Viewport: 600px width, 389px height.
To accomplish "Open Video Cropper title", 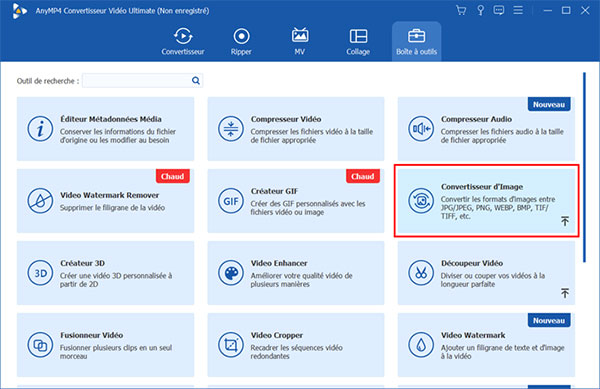I will (x=277, y=335).
